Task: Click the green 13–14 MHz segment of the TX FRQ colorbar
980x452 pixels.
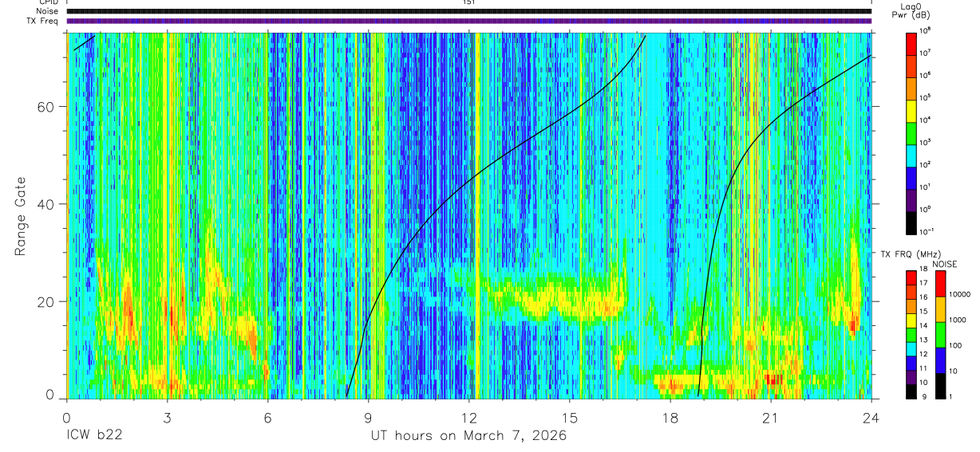Action: pyautogui.click(x=911, y=334)
